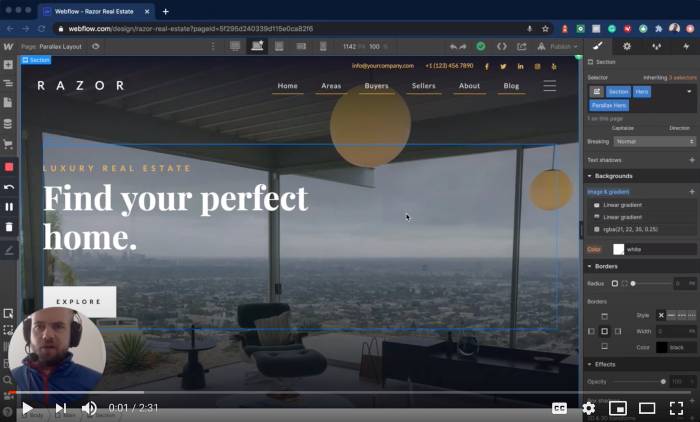Select the right border side
This screenshot has height=422, width=700.
tap(618, 331)
